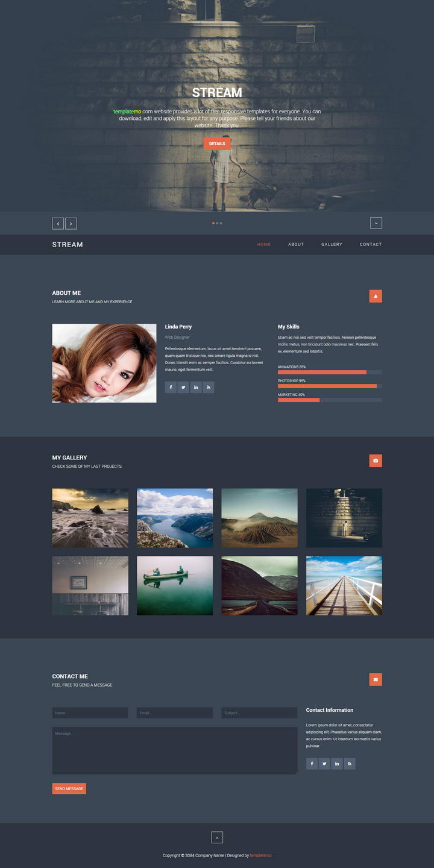Open the canoe on lake gallery thumbnail
434x868 pixels.
(175, 585)
